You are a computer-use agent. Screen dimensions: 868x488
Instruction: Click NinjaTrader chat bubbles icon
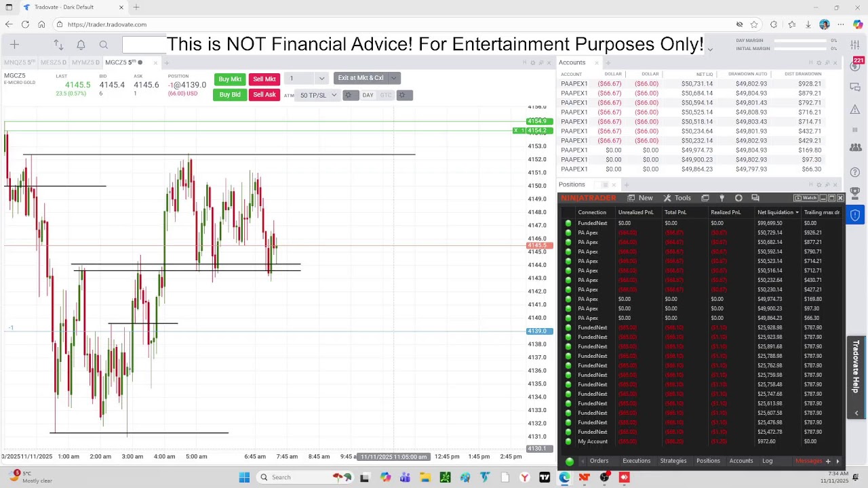click(755, 198)
